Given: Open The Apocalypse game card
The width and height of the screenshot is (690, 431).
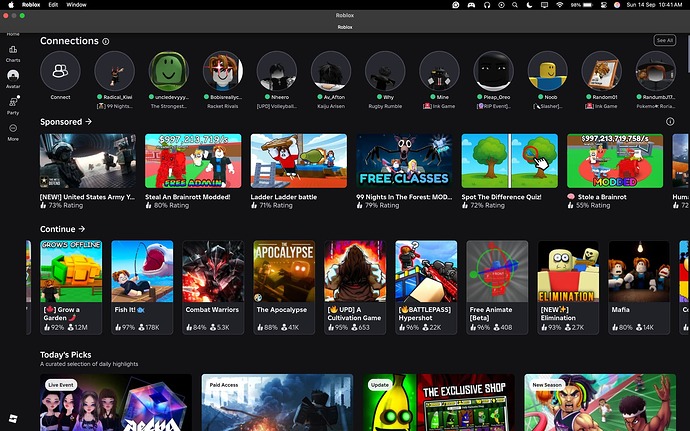Looking at the screenshot, I should [x=284, y=287].
